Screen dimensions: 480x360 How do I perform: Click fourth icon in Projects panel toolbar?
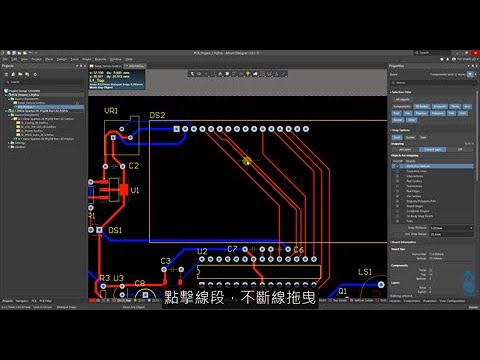(27, 74)
